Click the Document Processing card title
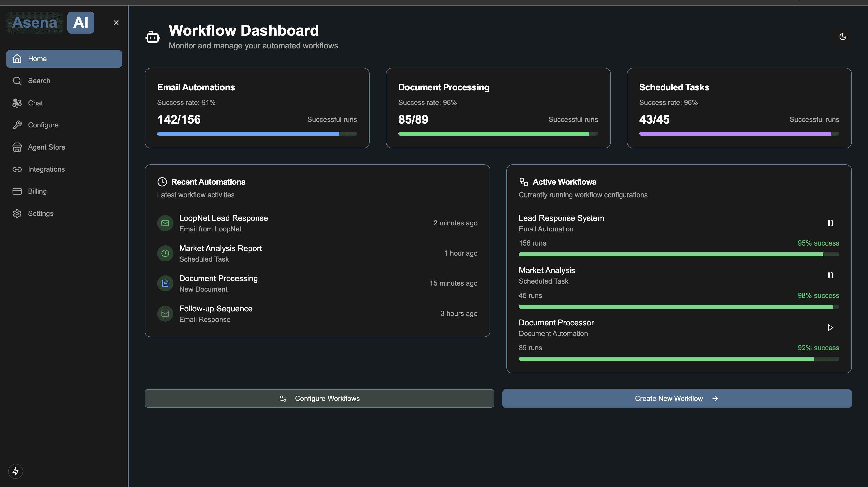This screenshot has height=487, width=868. [444, 87]
